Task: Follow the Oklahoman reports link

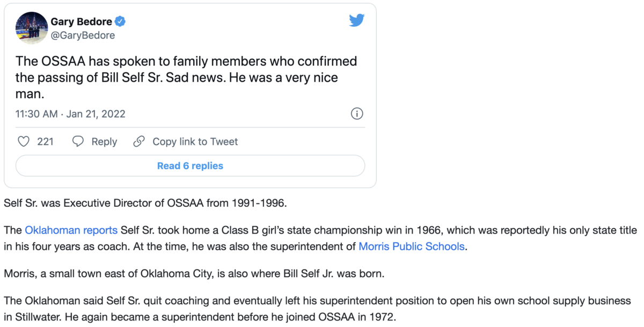Action: [71, 230]
